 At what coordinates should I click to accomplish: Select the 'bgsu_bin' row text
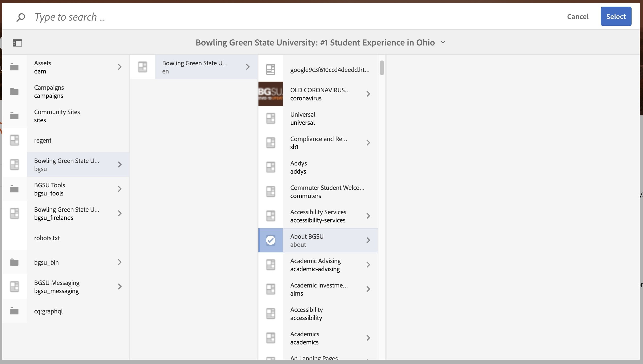[46, 262]
